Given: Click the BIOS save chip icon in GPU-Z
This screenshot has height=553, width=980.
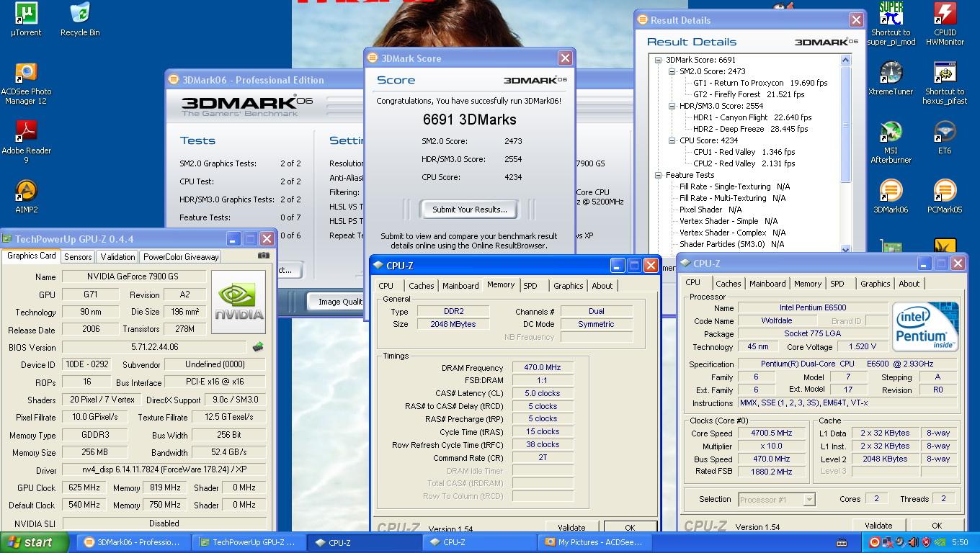Looking at the screenshot, I should pyautogui.click(x=257, y=347).
